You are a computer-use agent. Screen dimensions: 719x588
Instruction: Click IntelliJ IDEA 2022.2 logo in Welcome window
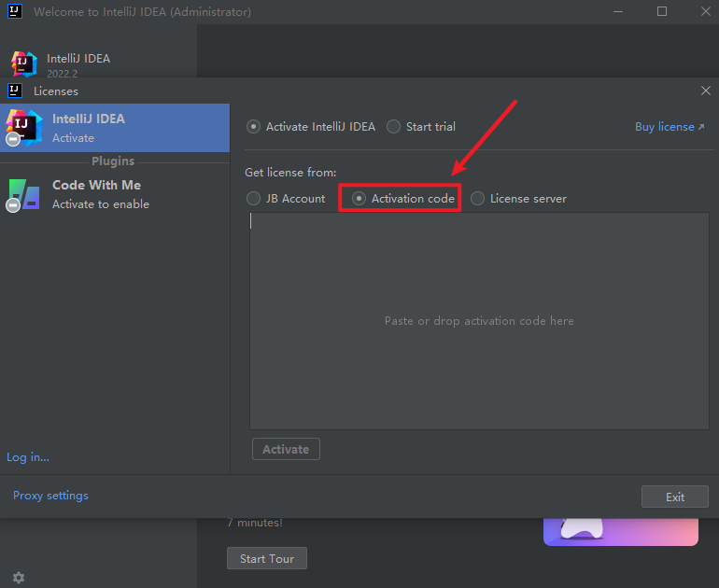coord(24,64)
